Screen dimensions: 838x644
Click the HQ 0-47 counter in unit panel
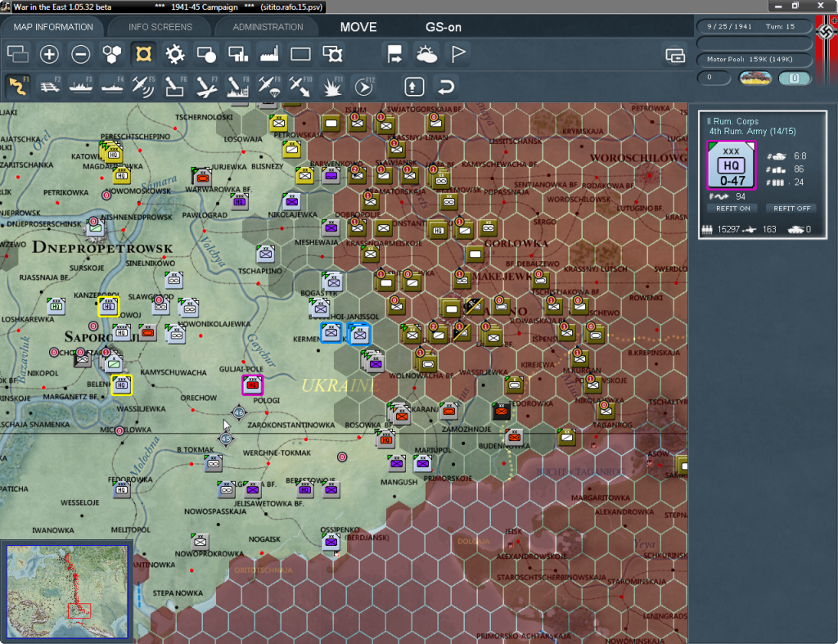click(x=731, y=165)
